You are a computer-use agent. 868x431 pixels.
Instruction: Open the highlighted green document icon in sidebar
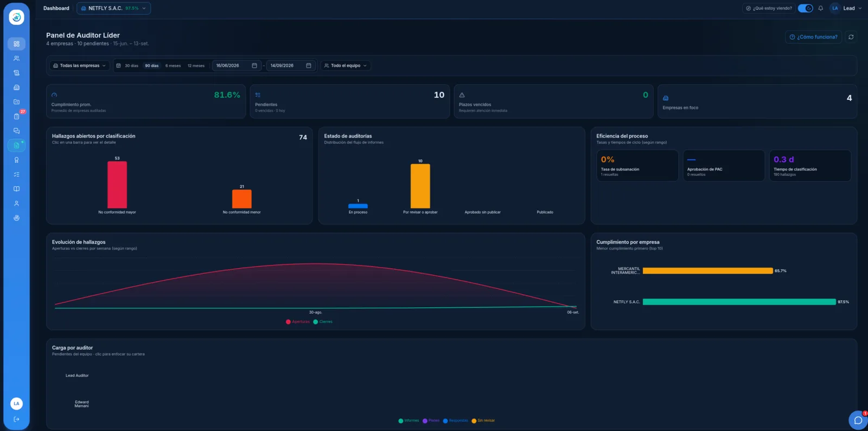[x=16, y=145]
